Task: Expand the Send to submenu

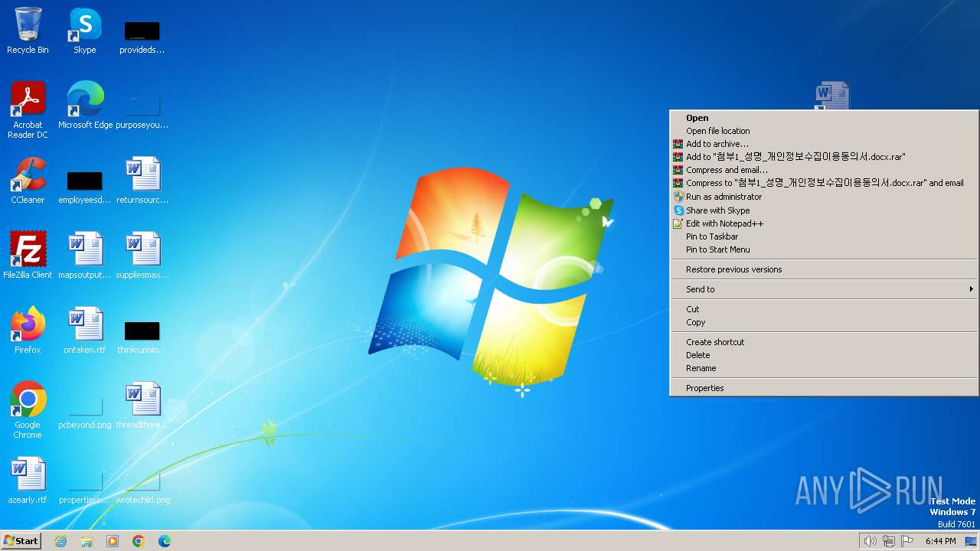Action: (x=824, y=289)
